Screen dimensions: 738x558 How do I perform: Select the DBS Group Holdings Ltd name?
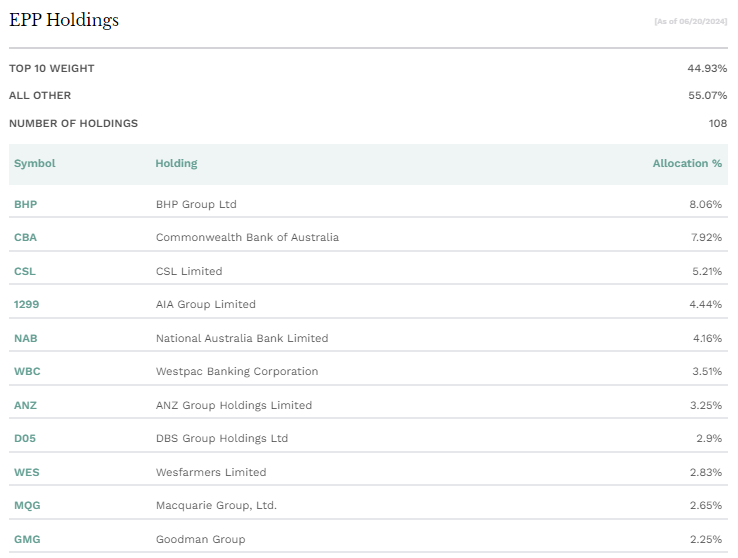click(x=222, y=438)
